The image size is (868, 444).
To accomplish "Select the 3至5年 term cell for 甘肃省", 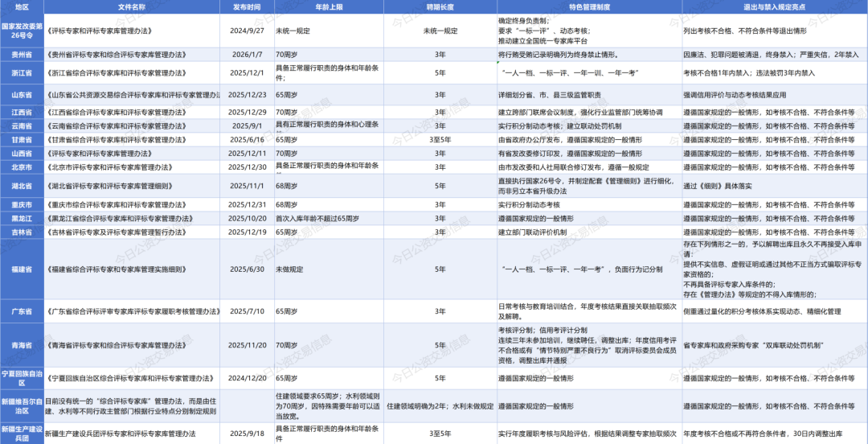I will click(440, 139).
